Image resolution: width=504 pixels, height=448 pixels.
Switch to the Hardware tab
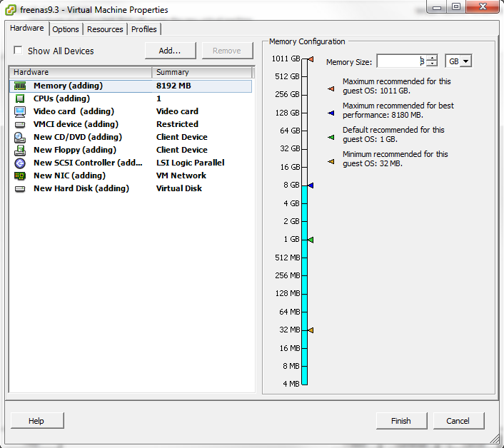pos(26,29)
